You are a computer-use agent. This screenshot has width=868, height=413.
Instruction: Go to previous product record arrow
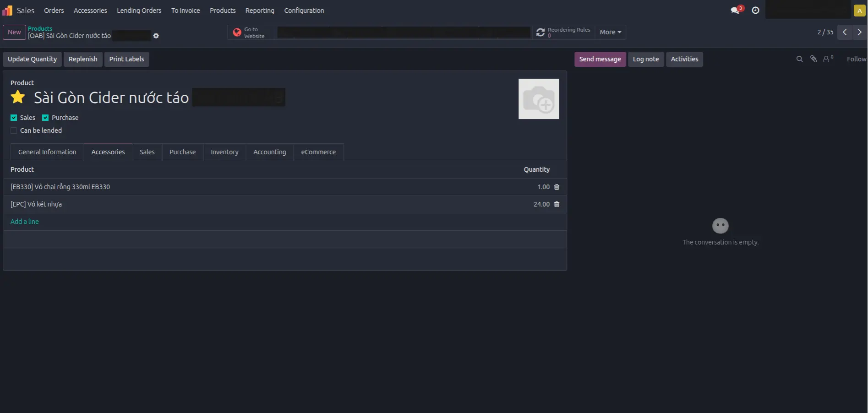coord(845,32)
